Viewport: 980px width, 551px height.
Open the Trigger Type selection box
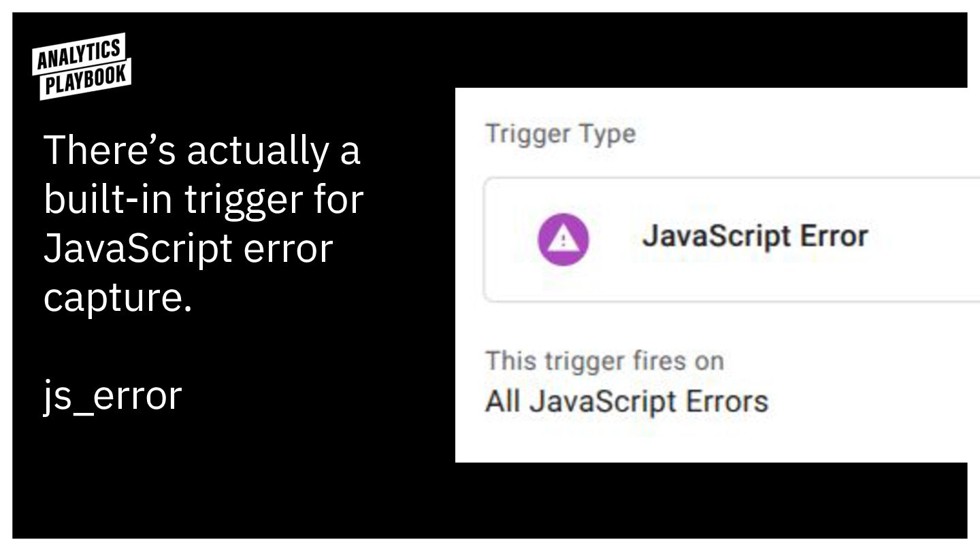pos(728,239)
